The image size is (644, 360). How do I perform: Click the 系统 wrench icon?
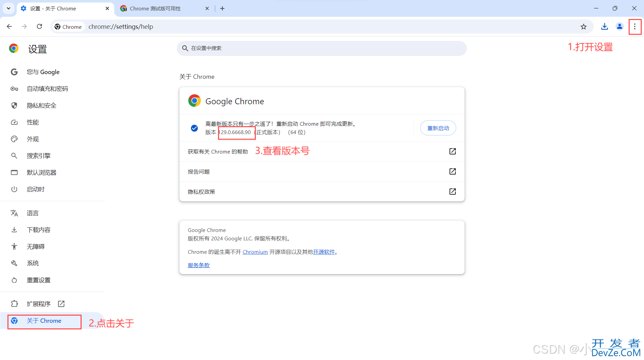(x=14, y=263)
